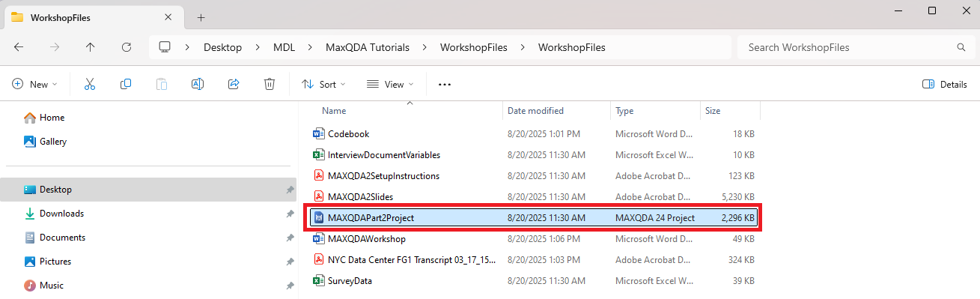Click MDL in the breadcrumb path

(x=284, y=47)
